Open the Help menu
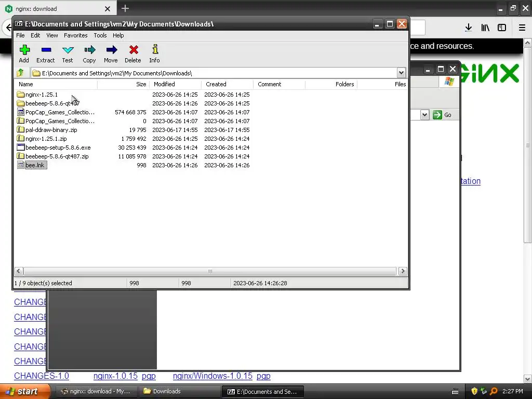This screenshot has width=532, height=399. pyautogui.click(x=118, y=35)
